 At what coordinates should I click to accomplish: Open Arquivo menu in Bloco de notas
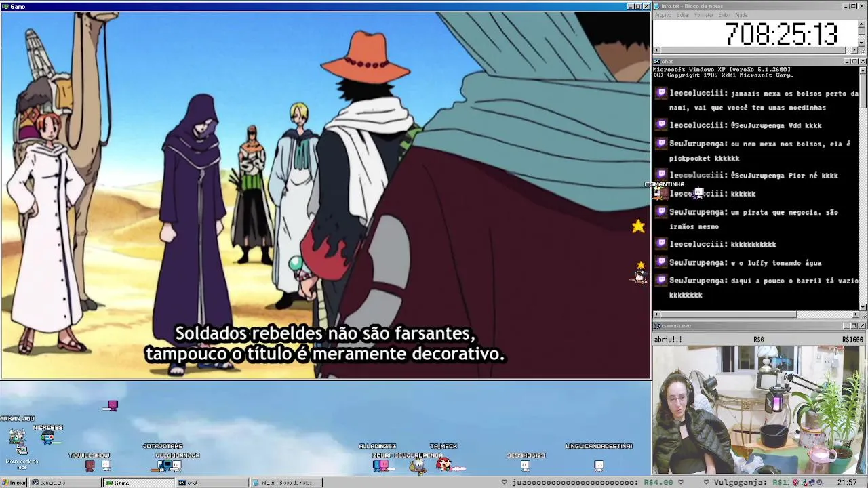(663, 15)
